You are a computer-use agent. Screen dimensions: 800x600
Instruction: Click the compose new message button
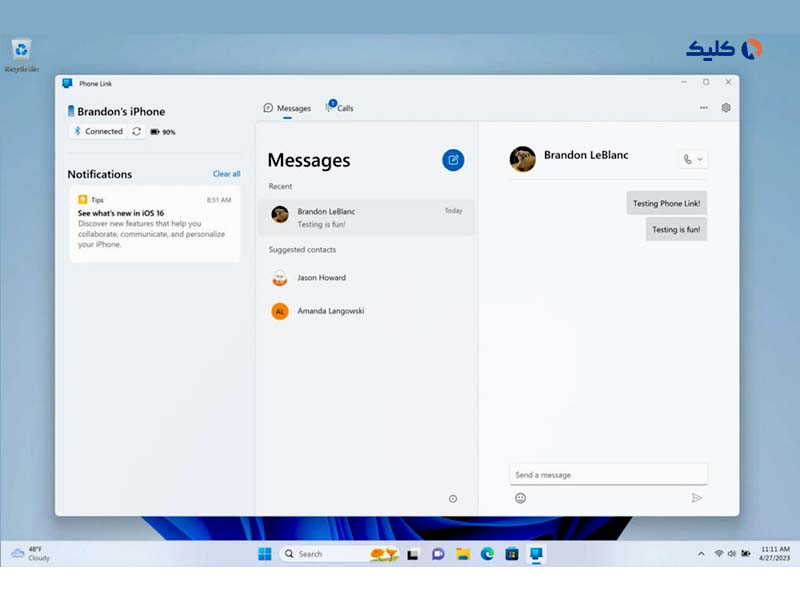click(453, 160)
